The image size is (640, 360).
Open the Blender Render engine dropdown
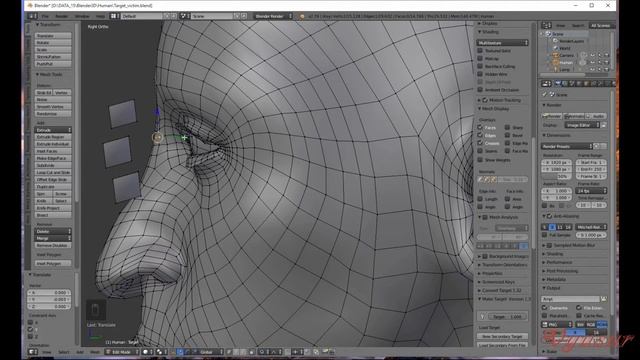[x=273, y=16]
